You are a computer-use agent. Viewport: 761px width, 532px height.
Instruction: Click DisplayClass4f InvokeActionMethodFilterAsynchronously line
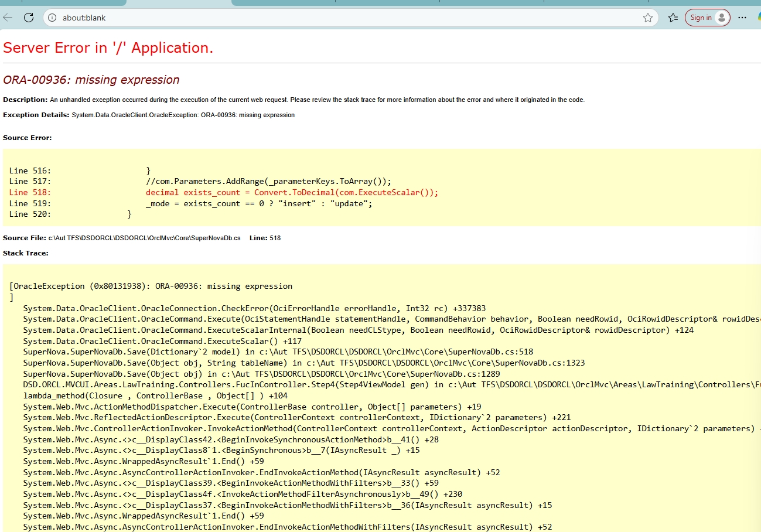(243, 495)
